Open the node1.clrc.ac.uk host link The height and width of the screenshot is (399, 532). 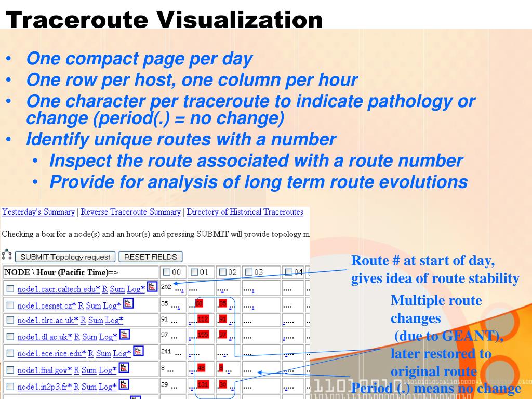coord(48,320)
